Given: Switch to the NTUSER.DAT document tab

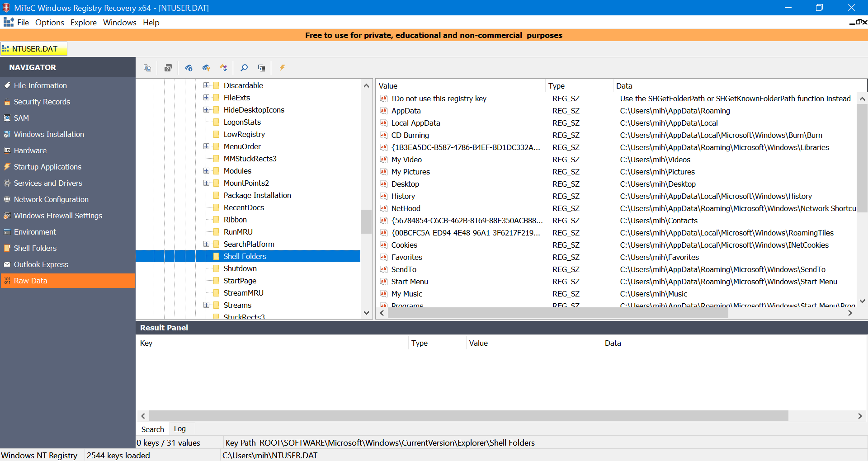Looking at the screenshot, I should 34,49.
